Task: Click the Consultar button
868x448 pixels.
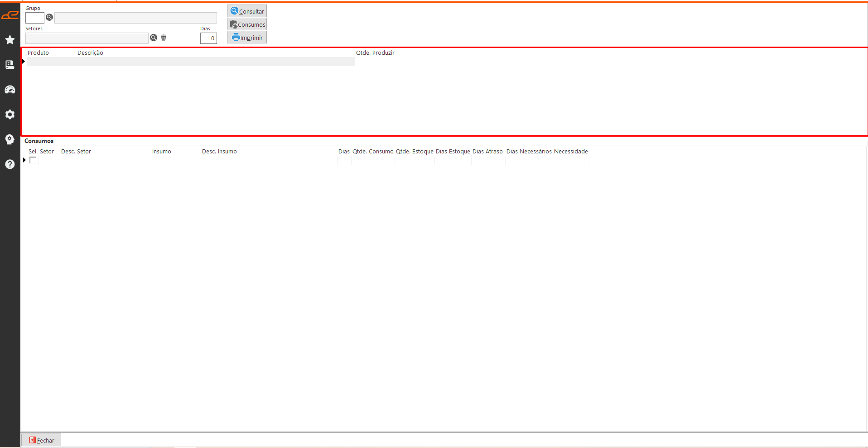Action: coord(247,11)
